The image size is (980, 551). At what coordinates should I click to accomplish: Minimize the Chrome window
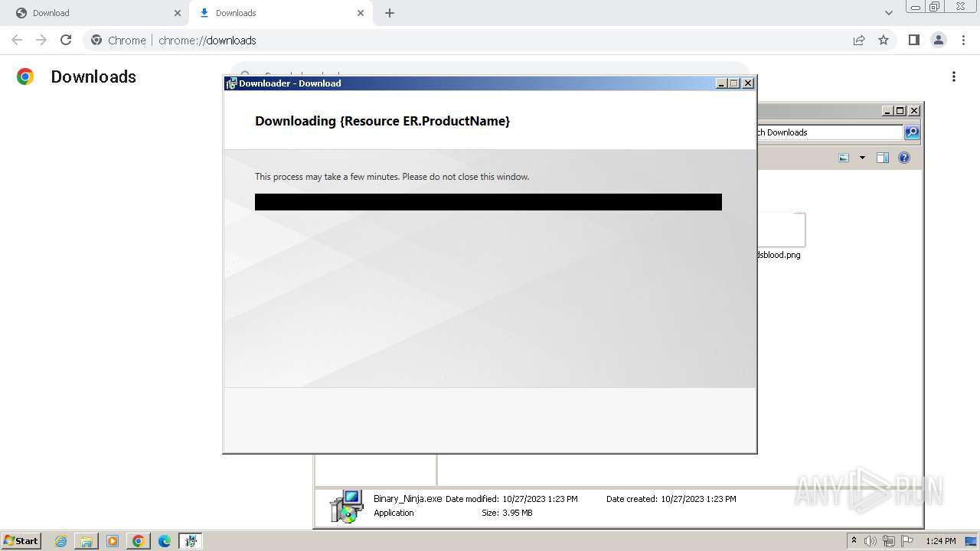tap(915, 7)
